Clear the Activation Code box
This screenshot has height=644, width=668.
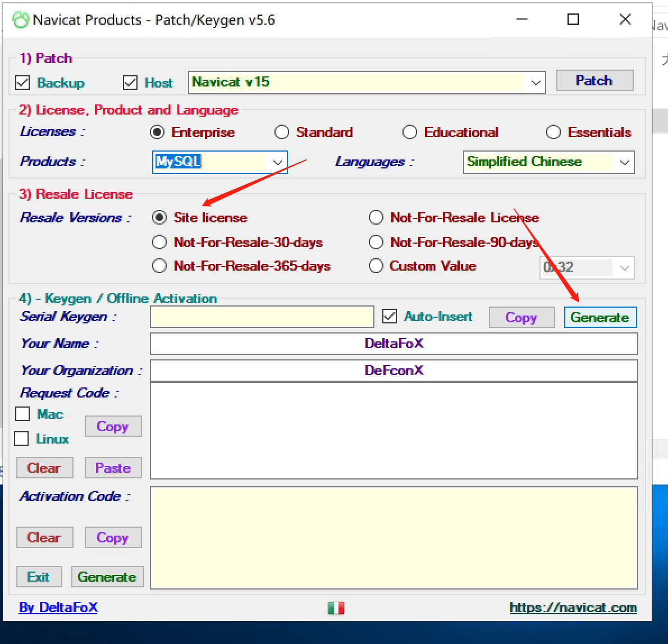[45, 537]
